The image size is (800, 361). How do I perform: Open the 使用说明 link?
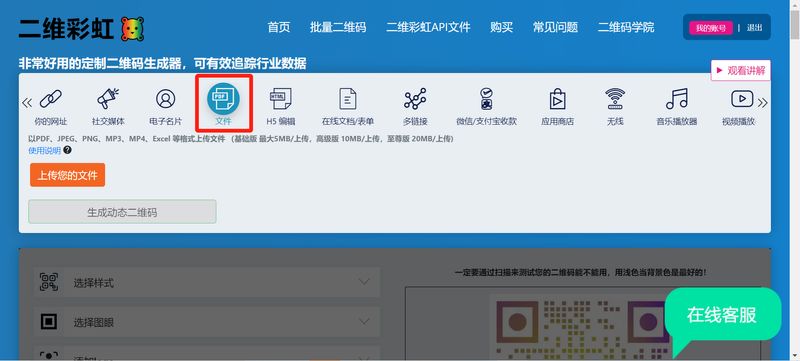coord(44,150)
